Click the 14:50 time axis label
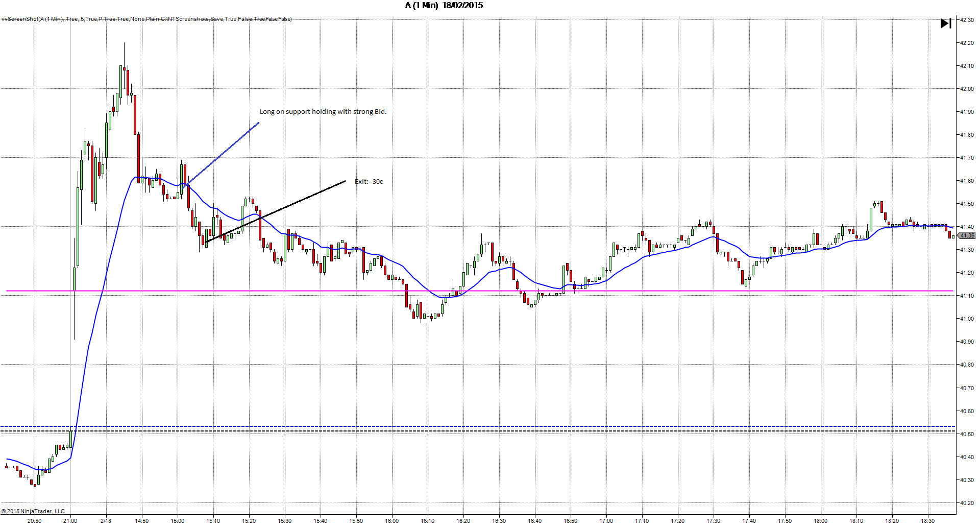Screen dimensions: 980x528 point(142,521)
